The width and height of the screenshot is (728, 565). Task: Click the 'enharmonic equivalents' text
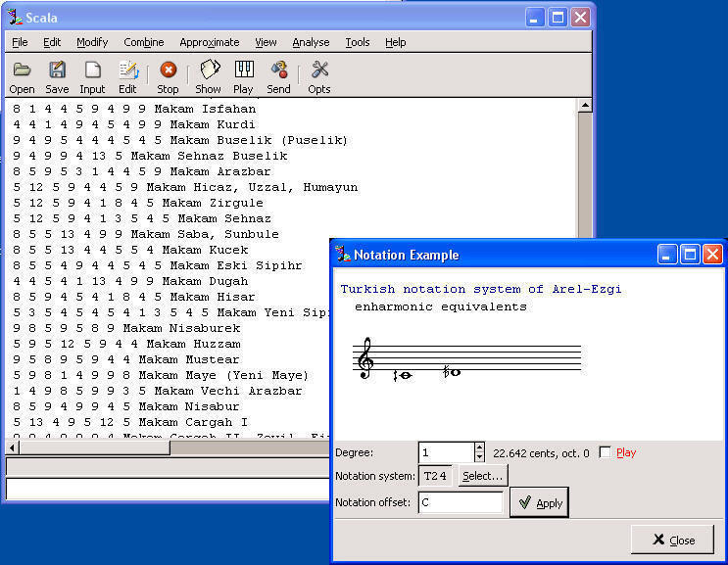(441, 306)
